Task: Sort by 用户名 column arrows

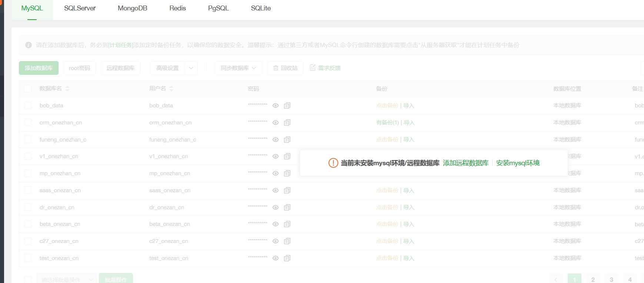Action: (x=171, y=89)
